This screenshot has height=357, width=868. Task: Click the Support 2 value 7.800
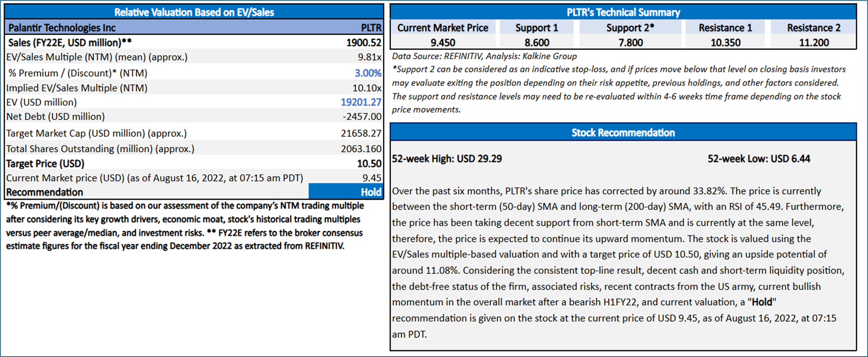pos(630,42)
